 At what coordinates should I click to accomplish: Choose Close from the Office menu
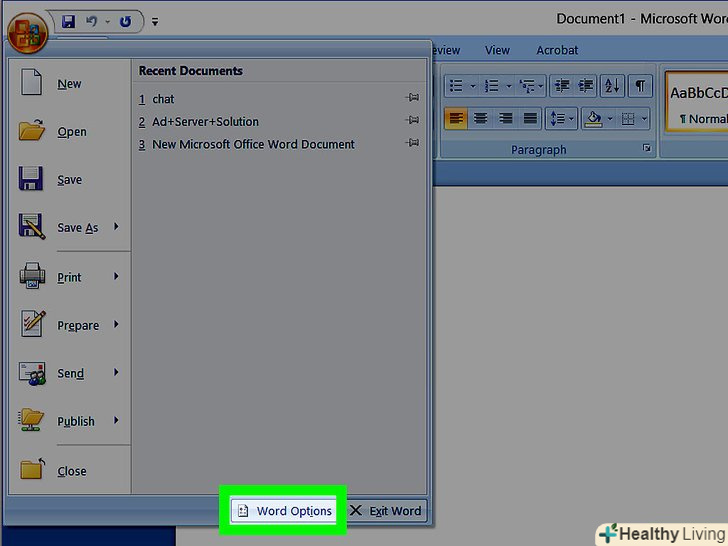click(x=70, y=470)
